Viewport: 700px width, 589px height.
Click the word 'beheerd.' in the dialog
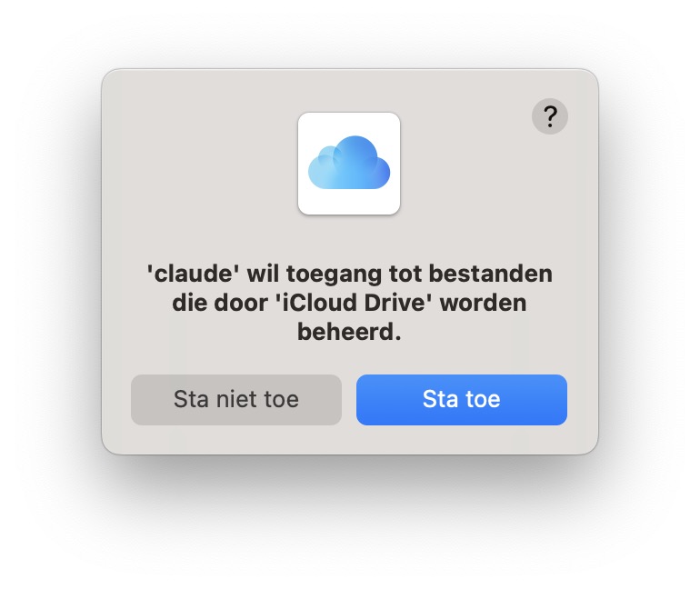[349, 332]
